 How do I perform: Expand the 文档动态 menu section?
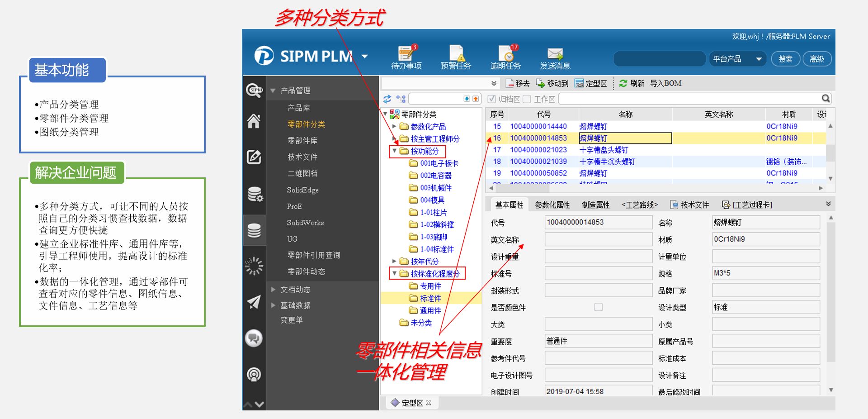pyautogui.click(x=273, y=290)
